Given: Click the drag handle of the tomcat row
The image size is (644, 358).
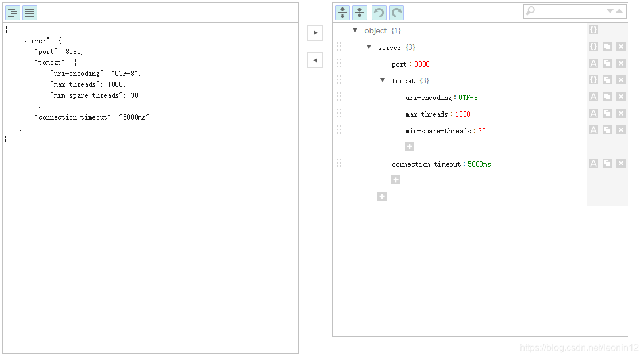Looking at the screenshot, I should coord(339,80).
